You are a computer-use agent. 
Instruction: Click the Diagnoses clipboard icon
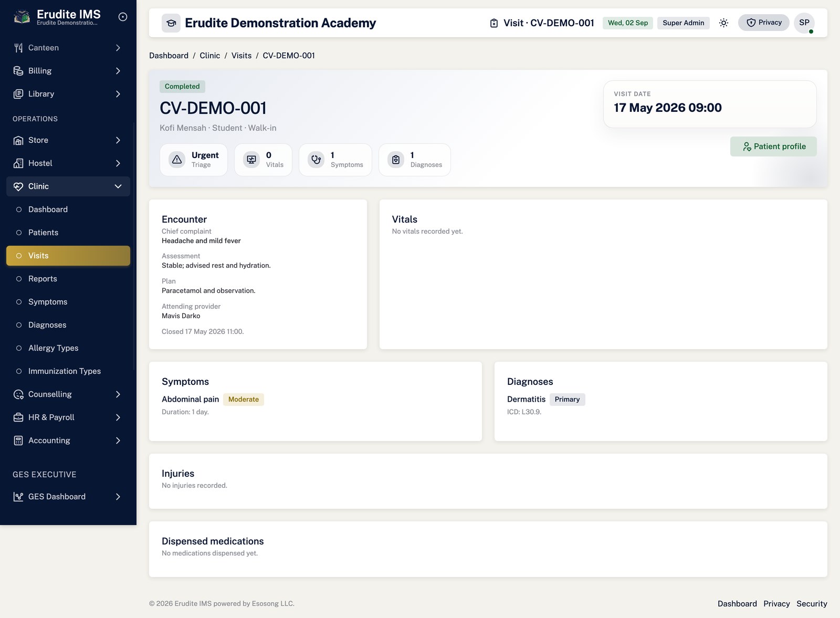pyautogui.click(x=396, y=160)
